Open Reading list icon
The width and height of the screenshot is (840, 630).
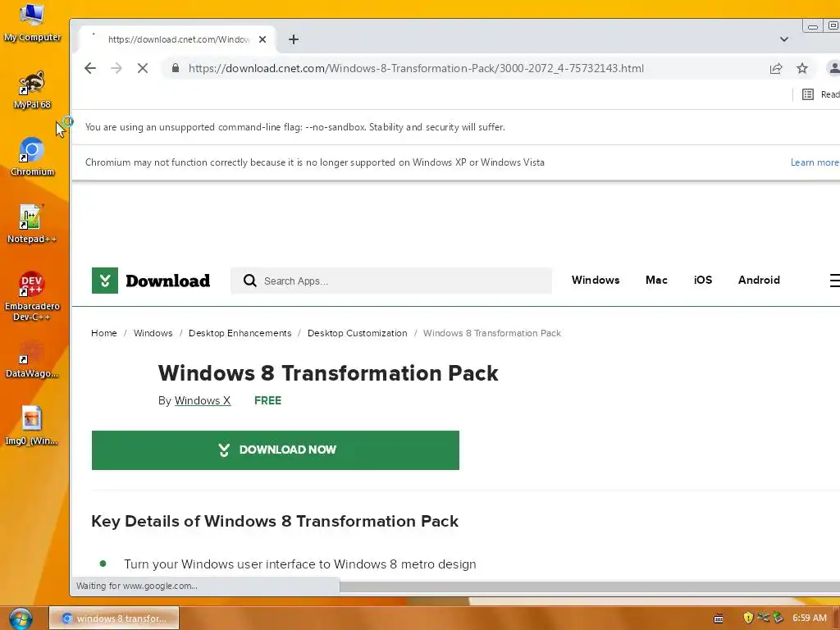pyautogui.click(x=808, y=94)
